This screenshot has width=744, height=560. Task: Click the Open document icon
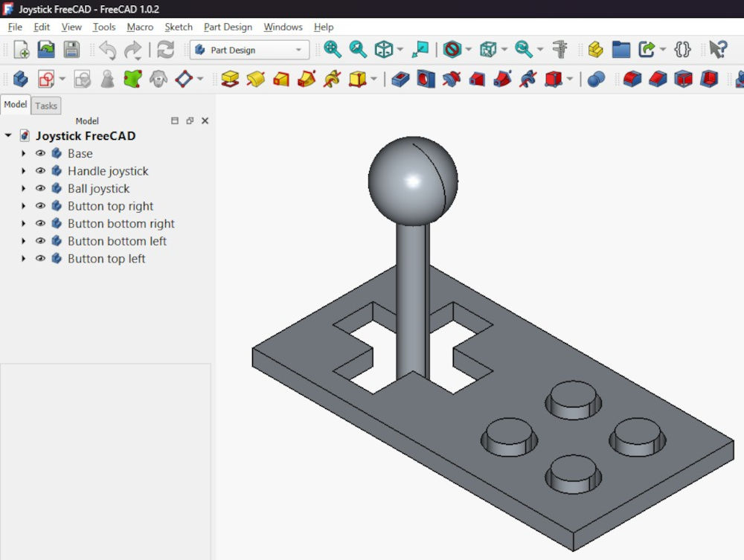coord(46,49)
